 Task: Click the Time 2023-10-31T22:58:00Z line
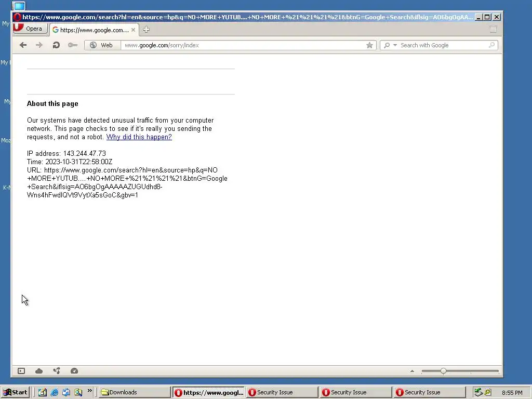(70, 162)
